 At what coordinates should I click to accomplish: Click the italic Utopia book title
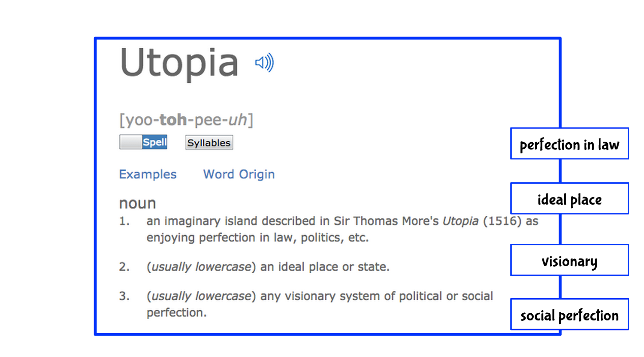460,221
